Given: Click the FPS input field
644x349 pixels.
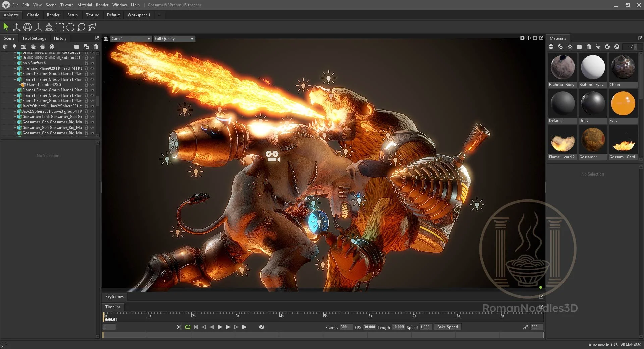Looking at the screenshot, I should tap(369, 327).
